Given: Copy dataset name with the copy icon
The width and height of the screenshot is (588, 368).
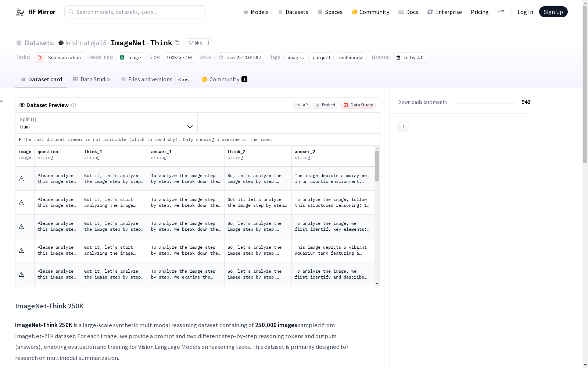Looking at the screenshot, I should pos(177,43).
